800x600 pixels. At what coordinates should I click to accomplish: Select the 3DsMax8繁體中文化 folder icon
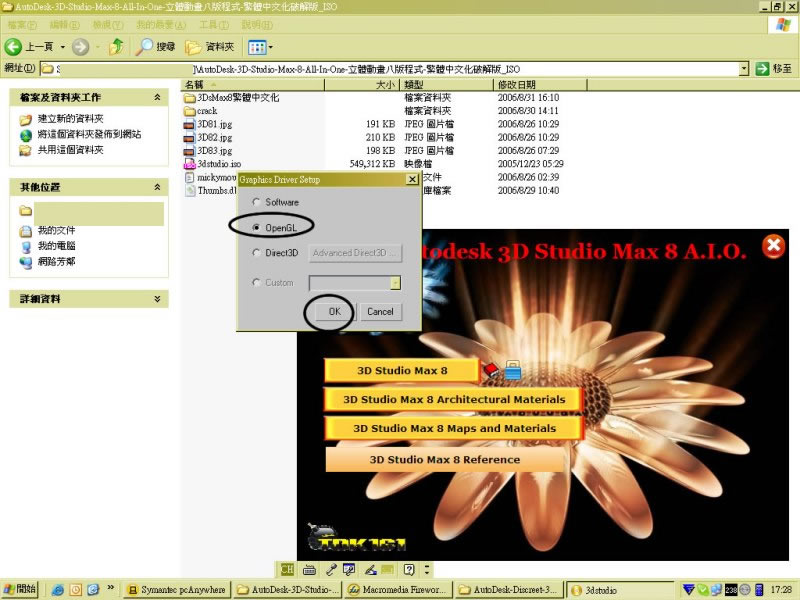(x=190, y=97)
